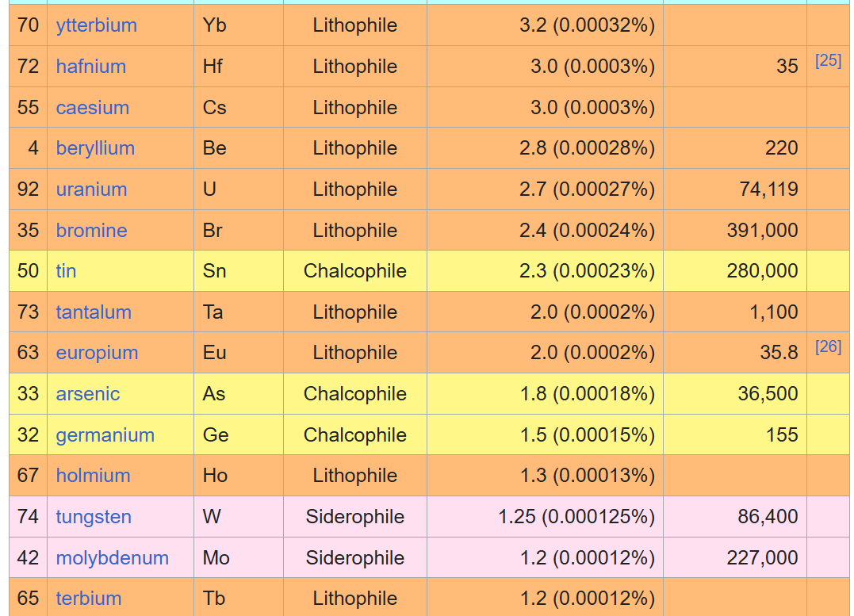Open the tantalum link

pyautogui.click(x=94, y=312)
